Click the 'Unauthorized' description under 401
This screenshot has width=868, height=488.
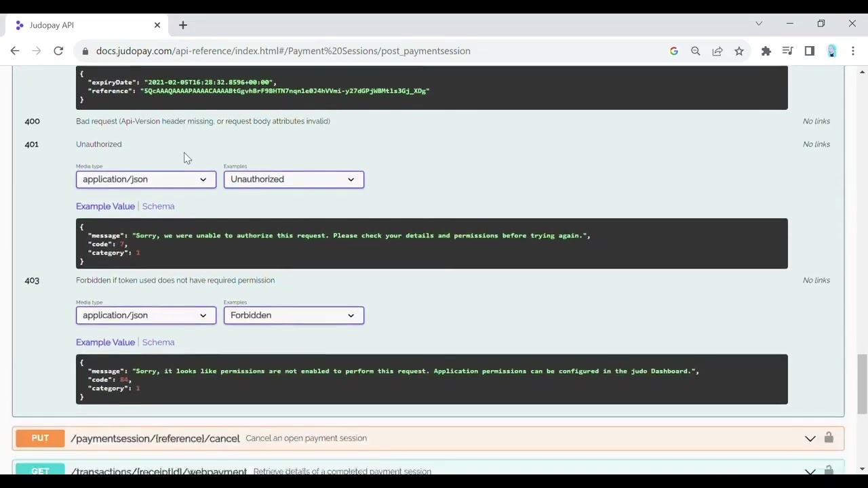(x=99, y=144)
